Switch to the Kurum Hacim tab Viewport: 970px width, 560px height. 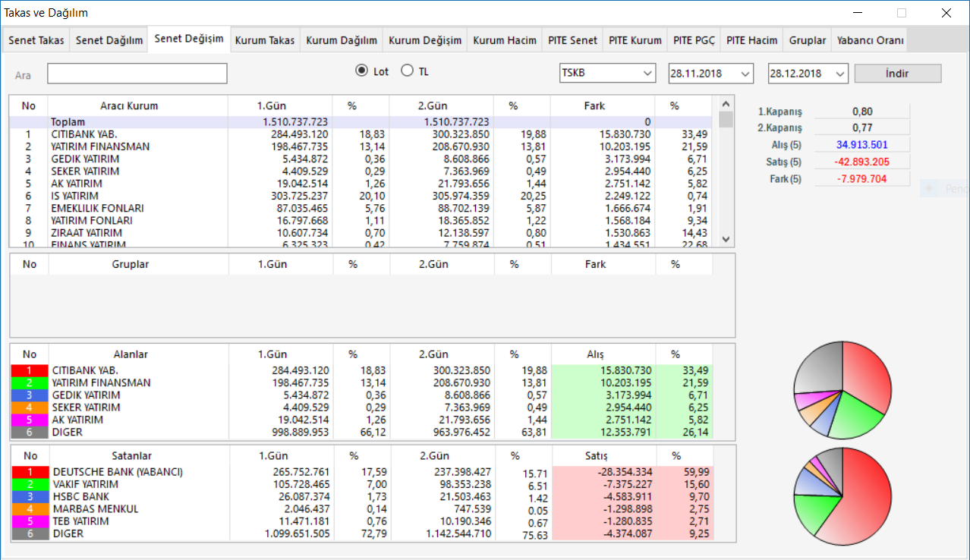(505, 41)
